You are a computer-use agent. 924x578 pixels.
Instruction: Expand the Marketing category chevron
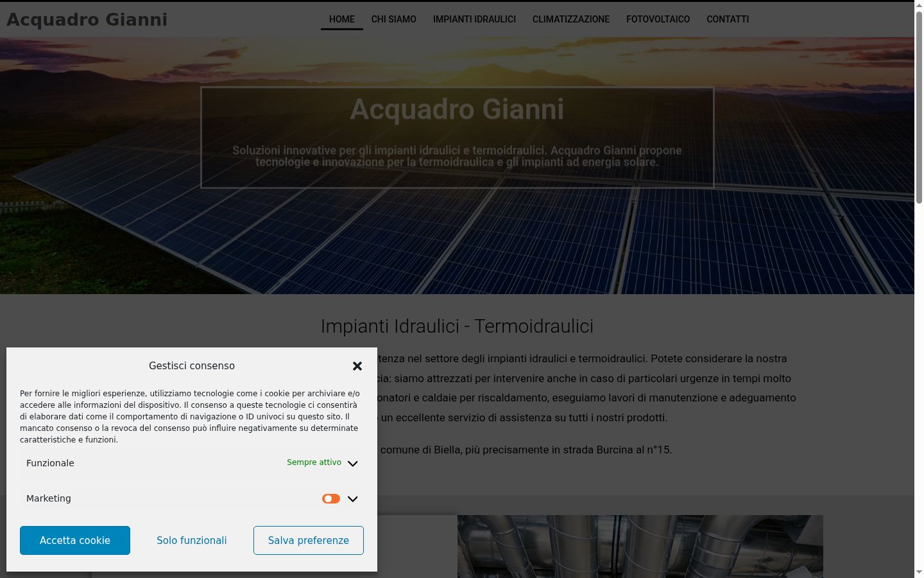pos(352,499)
